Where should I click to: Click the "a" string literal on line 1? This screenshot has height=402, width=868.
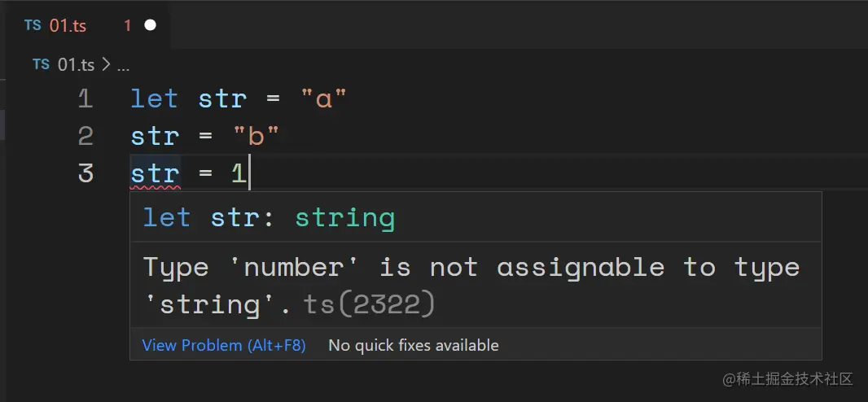coord(324,99)
